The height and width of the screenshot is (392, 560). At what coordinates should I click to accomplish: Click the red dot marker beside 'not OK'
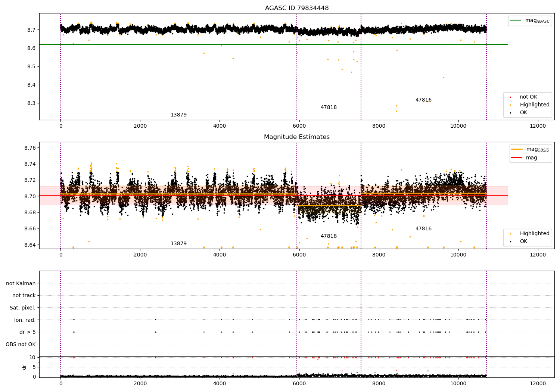point(510,97)
